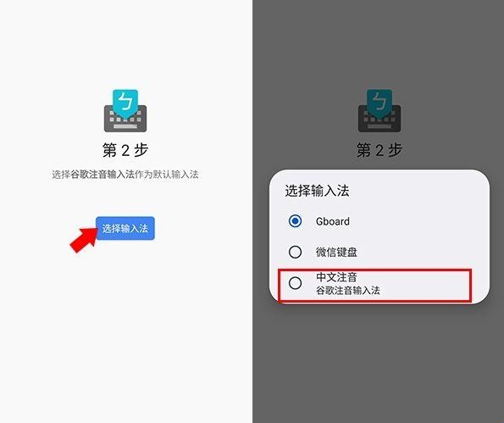Tap the blue 选择输入法 button

coord(125,228)
